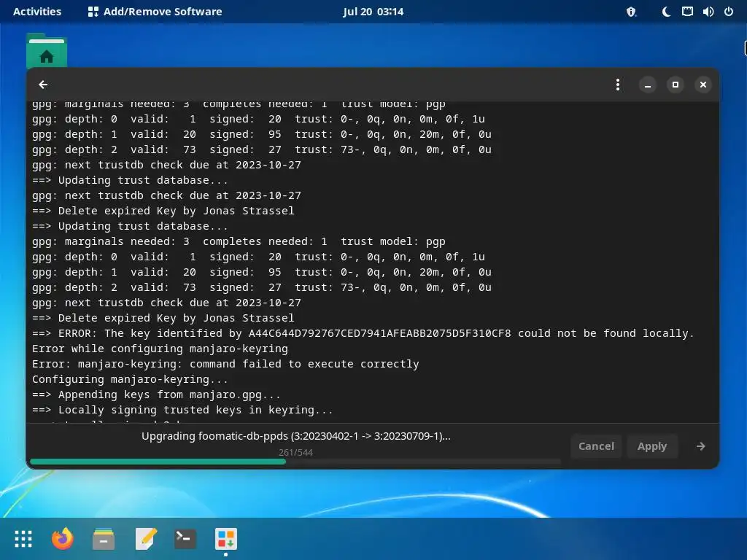Open the three-dot menu in header
Viewport: 747px width, 560px height.
(x=617, y=85)
